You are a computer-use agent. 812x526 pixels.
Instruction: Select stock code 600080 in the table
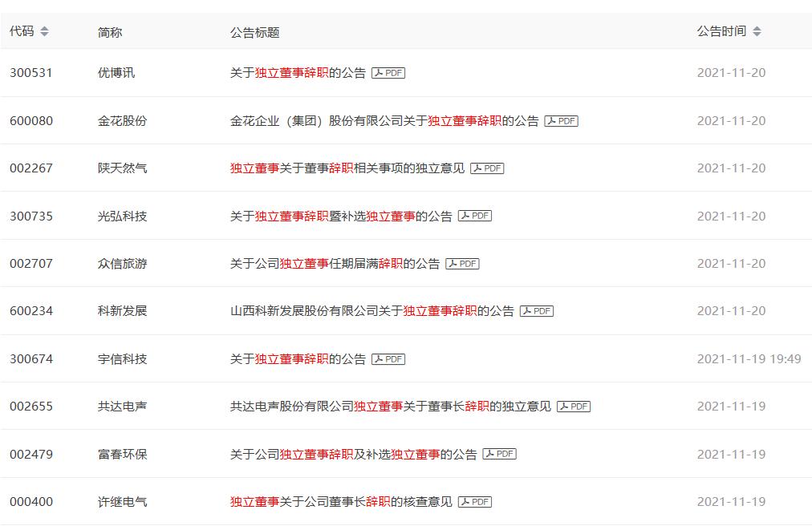pyautogui.click(x=32, y=121)
